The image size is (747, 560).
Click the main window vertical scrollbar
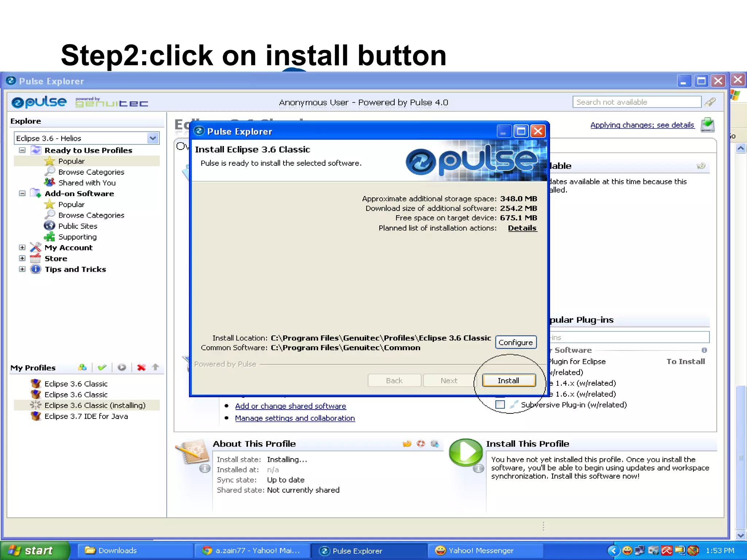click(x=740, y=458)
